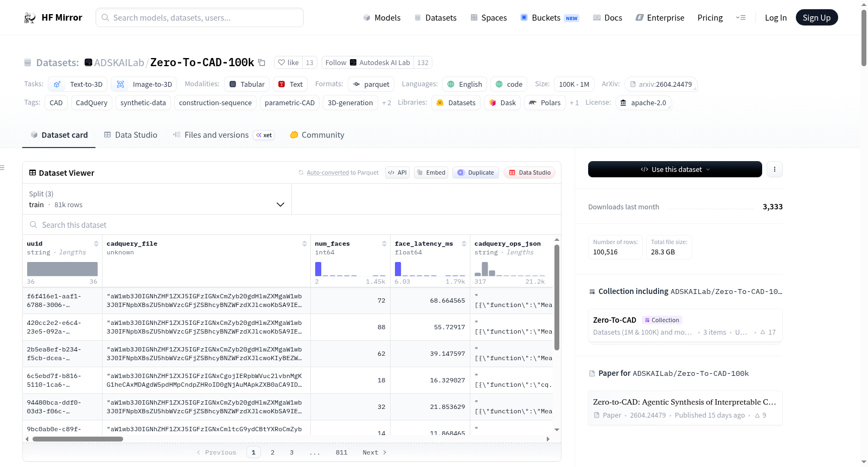Sort by the cadquery_file column icon
Image resolution: width=868 pixels, height=467 pixels.
(x=304, y=244)
